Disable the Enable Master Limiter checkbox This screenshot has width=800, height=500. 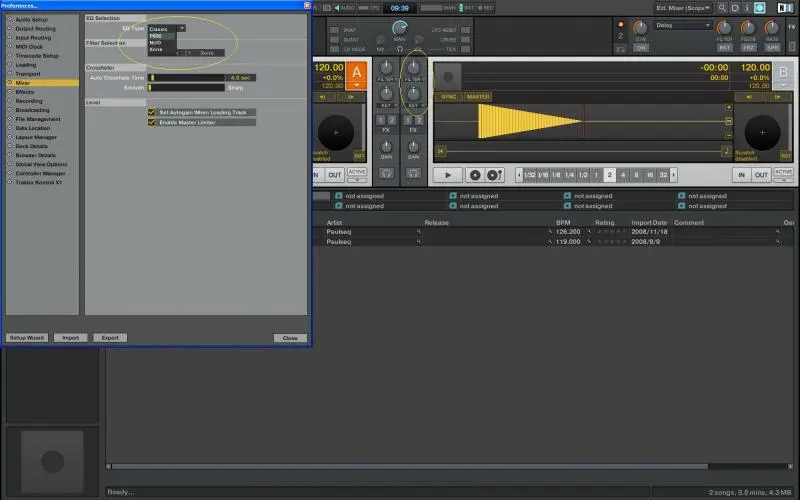click(152, 122)
